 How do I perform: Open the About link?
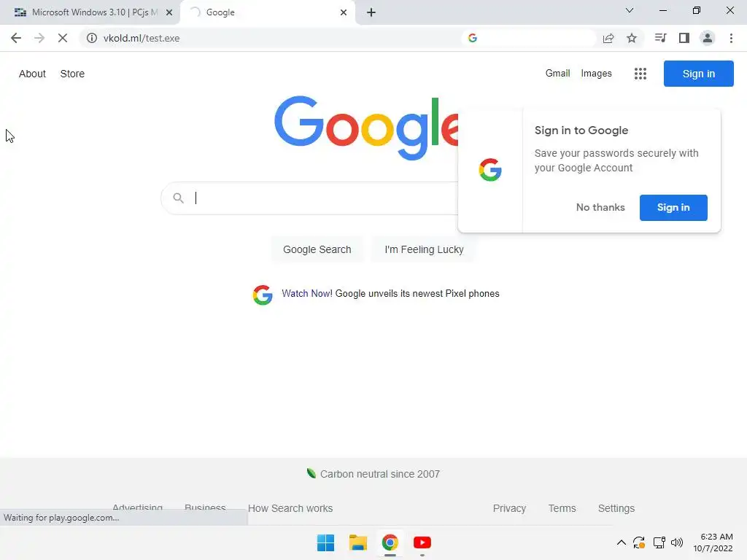tap(32, 74)
